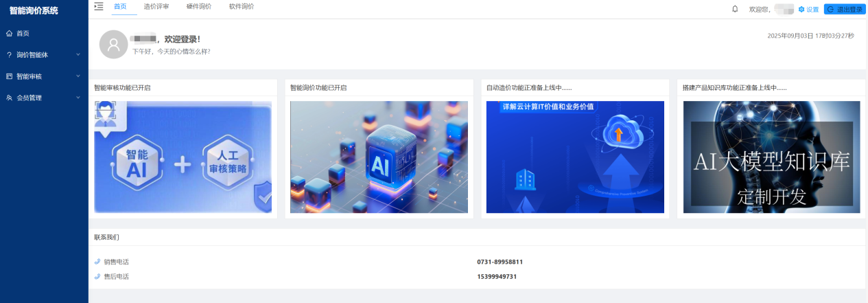Click the 智能AI 人工审核策略 banner image
The image size is (868, 303).
pos(183,157)
